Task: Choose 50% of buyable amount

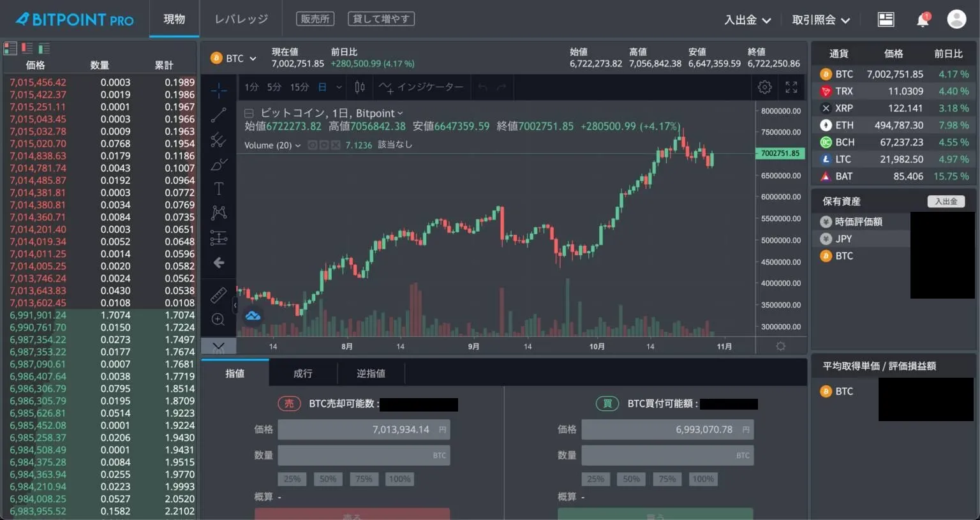Action: click(632, 479)
